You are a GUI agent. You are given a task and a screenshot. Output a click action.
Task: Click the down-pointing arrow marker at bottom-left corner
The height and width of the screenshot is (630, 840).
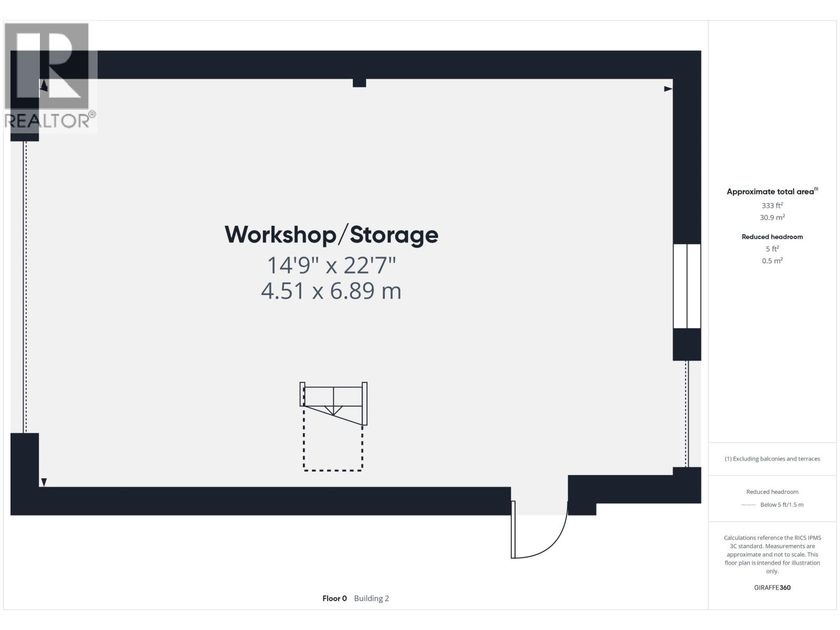point(44,482)
